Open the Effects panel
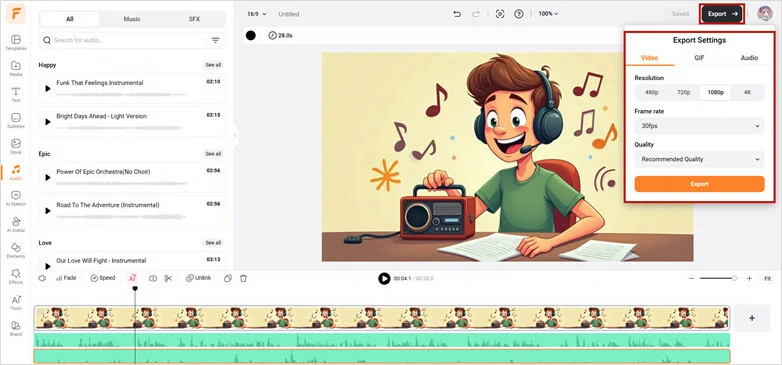 click(x=16, y=276)
